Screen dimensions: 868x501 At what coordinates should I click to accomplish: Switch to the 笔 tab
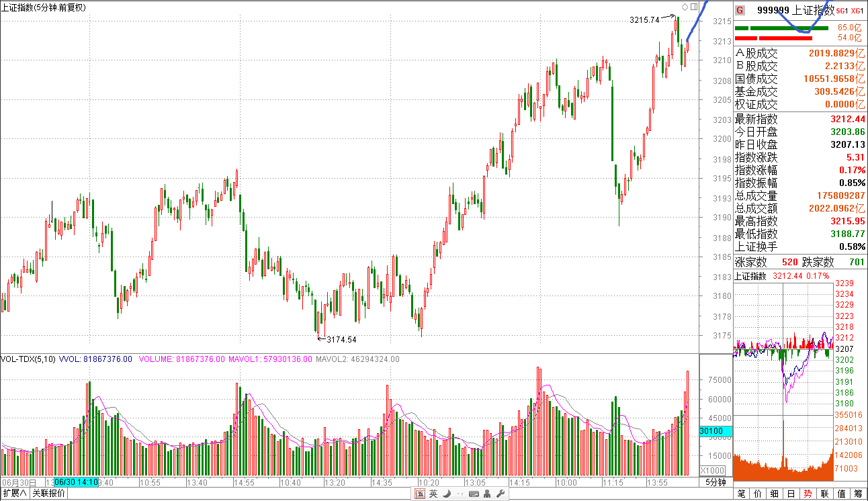[x=741, y=494]
